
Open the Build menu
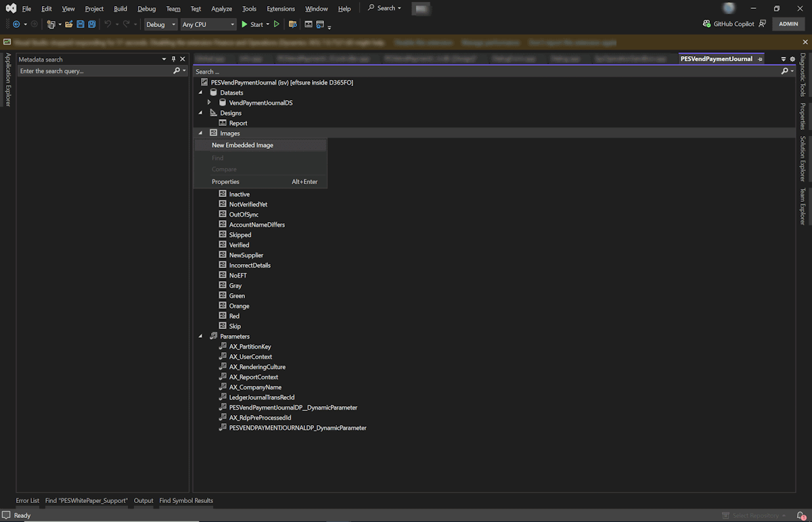coord(120,9)
